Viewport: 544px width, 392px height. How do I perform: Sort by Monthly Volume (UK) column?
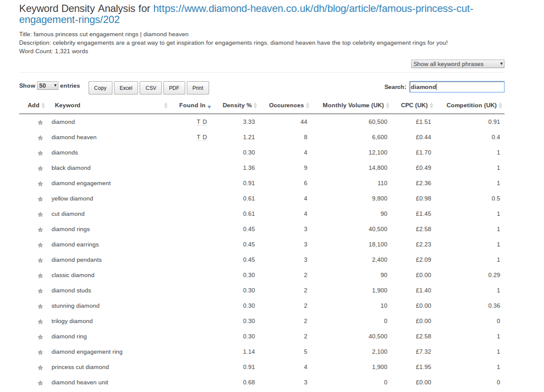356,105
